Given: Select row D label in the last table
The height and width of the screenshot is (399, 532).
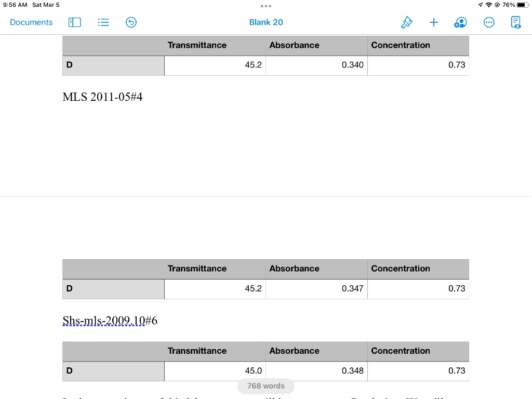Looking at the screenshot, I should click(x=113, y=371).
